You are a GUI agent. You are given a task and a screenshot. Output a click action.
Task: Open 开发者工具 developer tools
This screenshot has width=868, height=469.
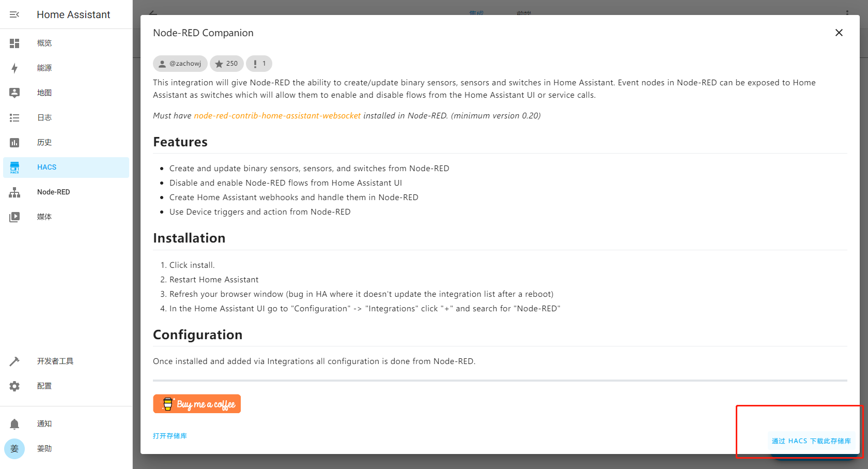[x=14, y=361]
